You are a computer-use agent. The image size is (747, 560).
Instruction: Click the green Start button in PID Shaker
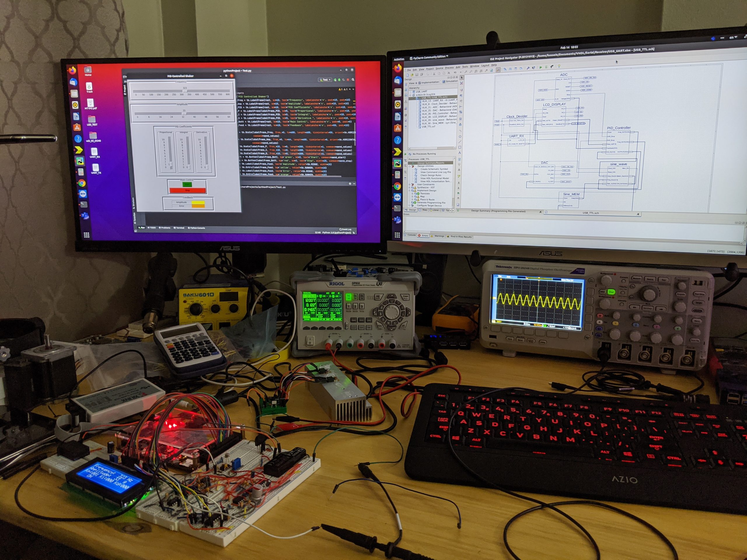187,184
